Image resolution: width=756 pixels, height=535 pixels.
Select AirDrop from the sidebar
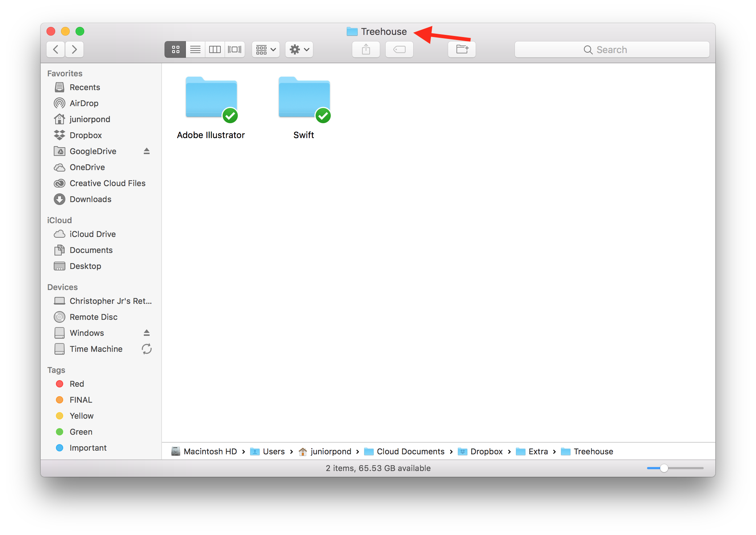point(84,103)
